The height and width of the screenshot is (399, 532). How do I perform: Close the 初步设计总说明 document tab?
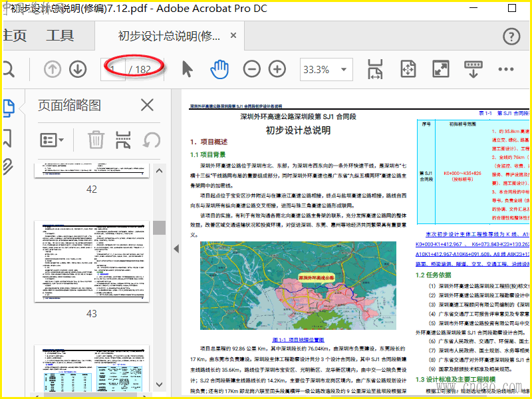(233, 36)
